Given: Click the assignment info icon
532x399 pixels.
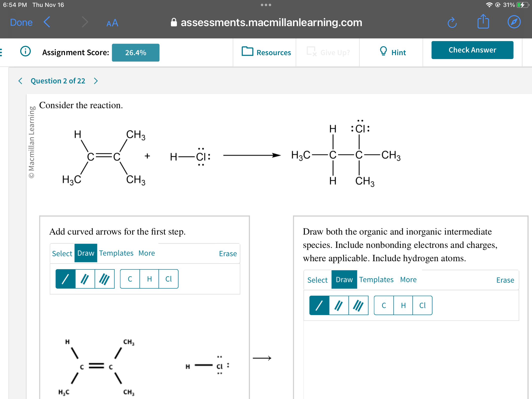Looking at the screenshot, I should tap(25, 51).
